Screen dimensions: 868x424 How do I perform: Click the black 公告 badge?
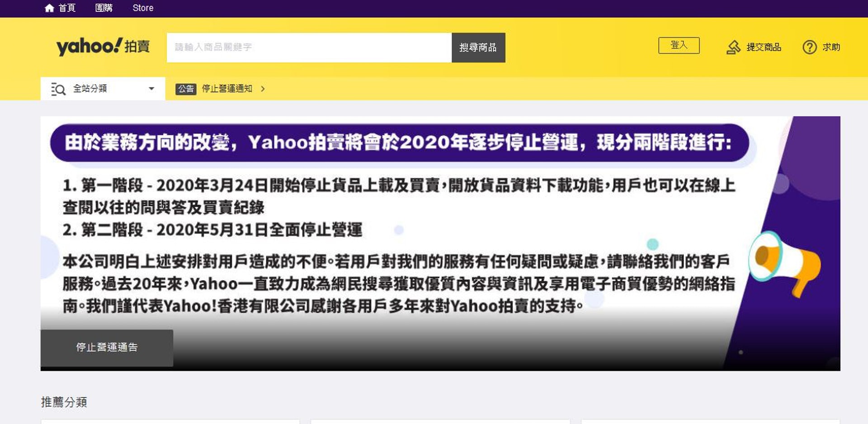point(185,89)
